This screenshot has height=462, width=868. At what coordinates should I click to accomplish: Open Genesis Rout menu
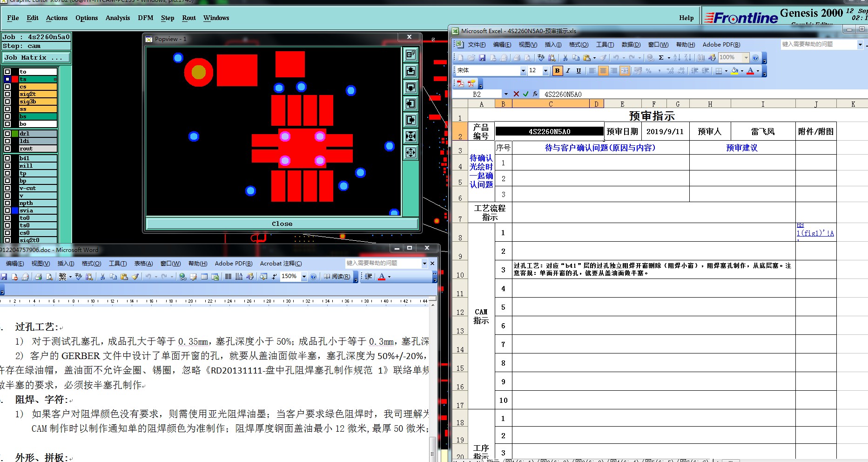[x=189, y=18]
